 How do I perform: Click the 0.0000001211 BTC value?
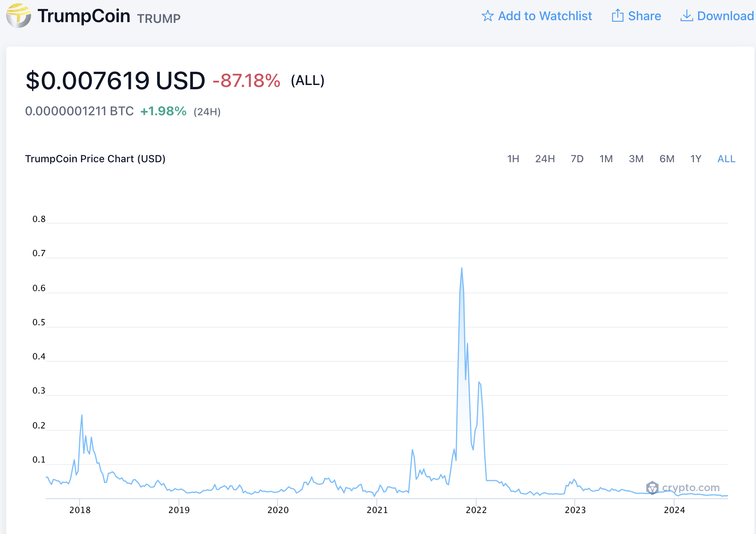pyautogui.click(x=79, y=111)
